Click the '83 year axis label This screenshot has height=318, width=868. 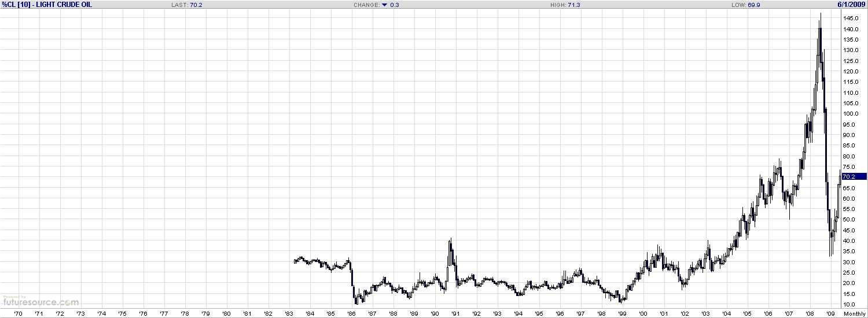289,313
